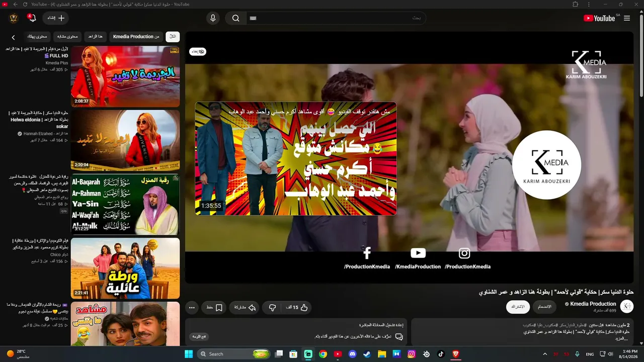This screenshot has height=362, width=644.
Task: Open Instagram from the taskbar
Action: [412, 354]
